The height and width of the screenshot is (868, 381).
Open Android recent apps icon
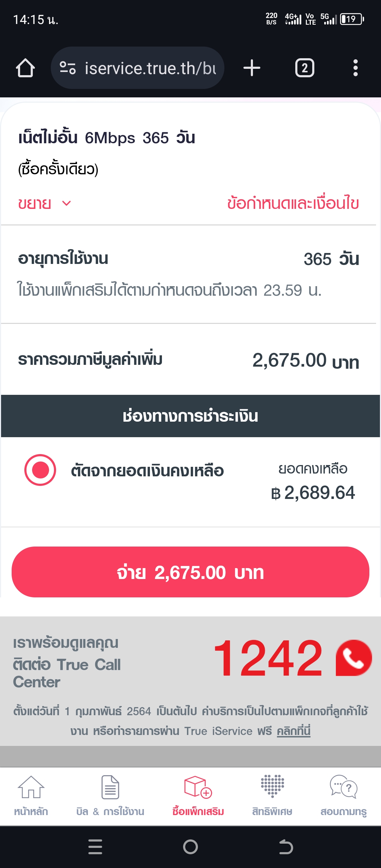(95, 847)
